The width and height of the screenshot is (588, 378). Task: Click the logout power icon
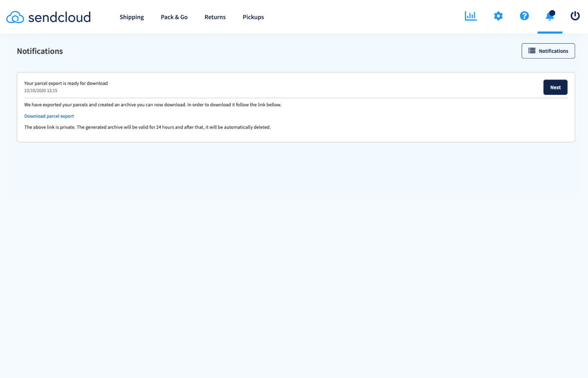pyautogui.click(x=575, y=16)
